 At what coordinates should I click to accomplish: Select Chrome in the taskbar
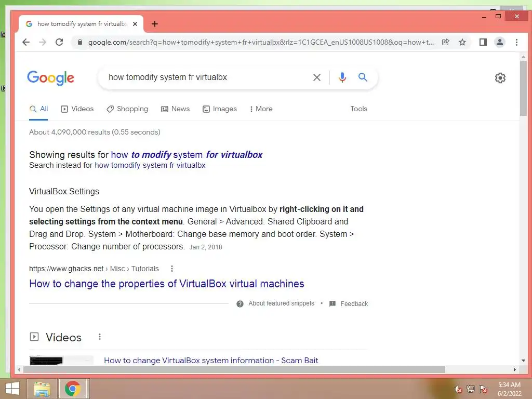click(x=73, y=389)
